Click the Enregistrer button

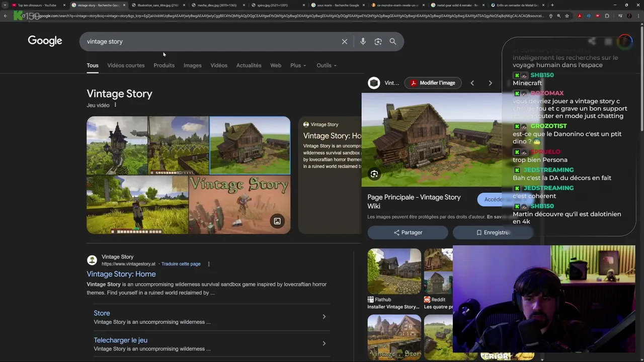click(x=493, y=233)
